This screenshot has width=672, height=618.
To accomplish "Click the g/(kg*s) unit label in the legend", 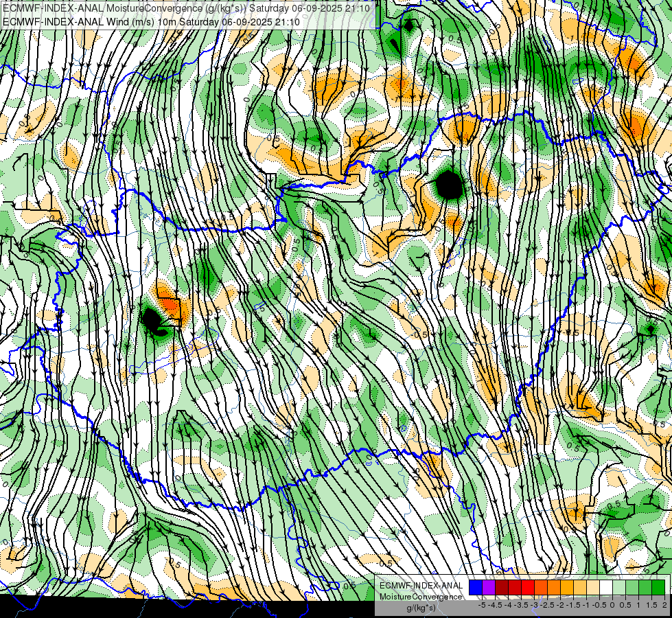I will point(421,608).
